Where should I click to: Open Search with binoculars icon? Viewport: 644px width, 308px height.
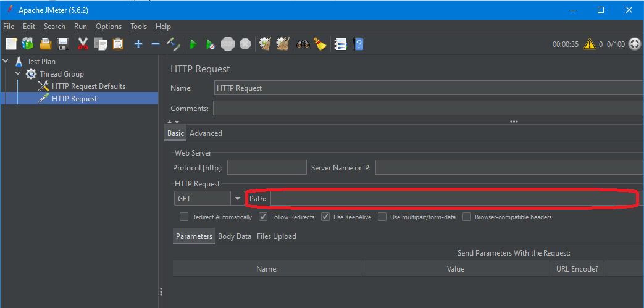[x=303, y=44]
